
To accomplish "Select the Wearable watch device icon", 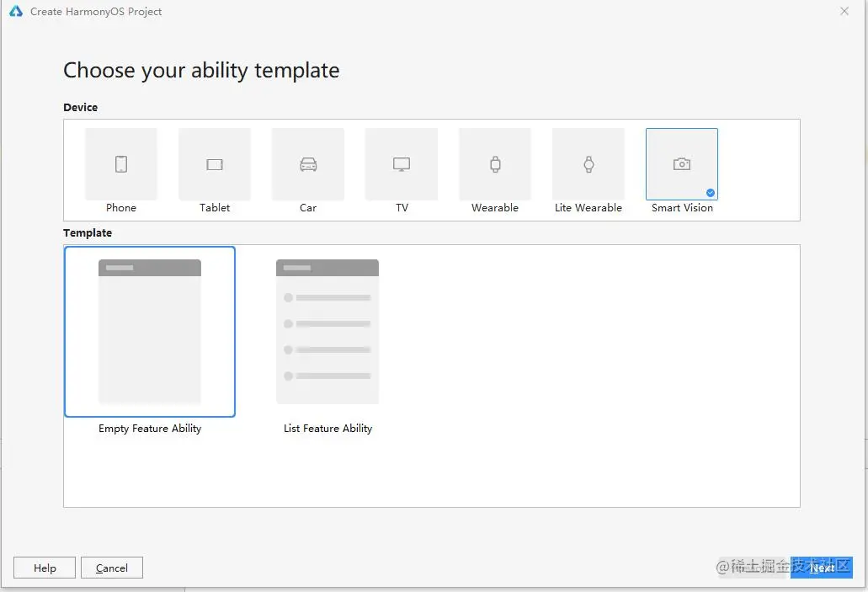I will click(x=495, y=164).
